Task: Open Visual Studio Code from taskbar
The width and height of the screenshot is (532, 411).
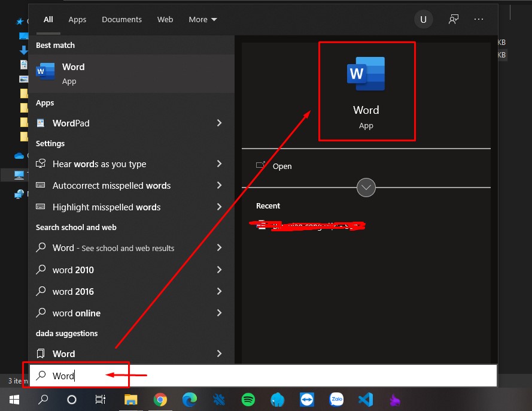Action: pos(366,400)
